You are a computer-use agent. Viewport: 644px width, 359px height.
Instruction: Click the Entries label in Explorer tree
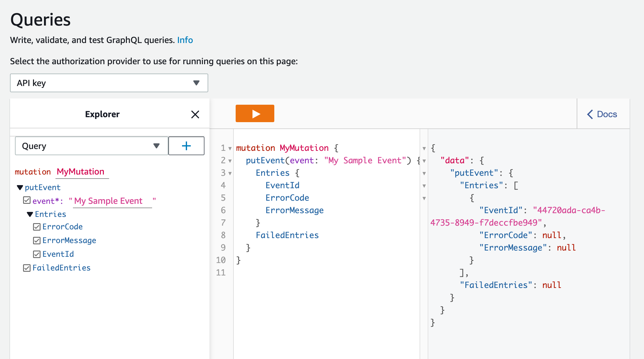(x=50, y=214)
